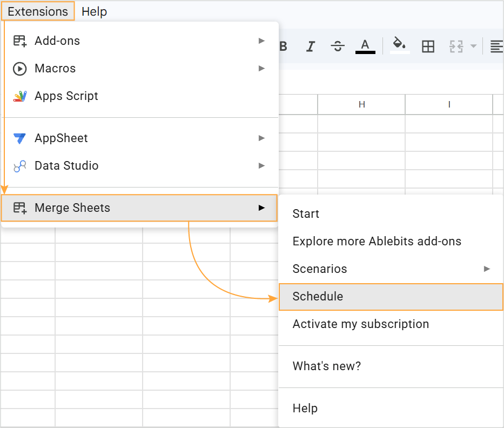Expand the Merge Sheets submenu arrow

point(261,208)
